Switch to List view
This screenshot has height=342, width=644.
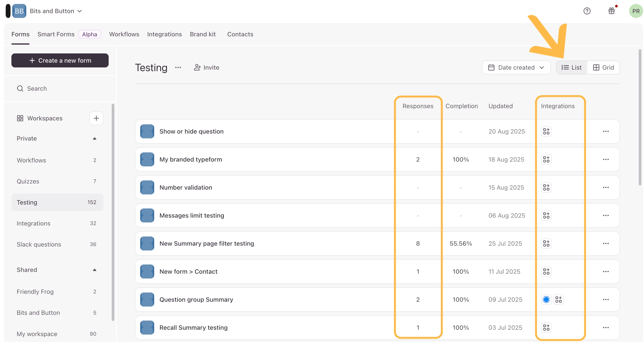[x=571, y=67]
